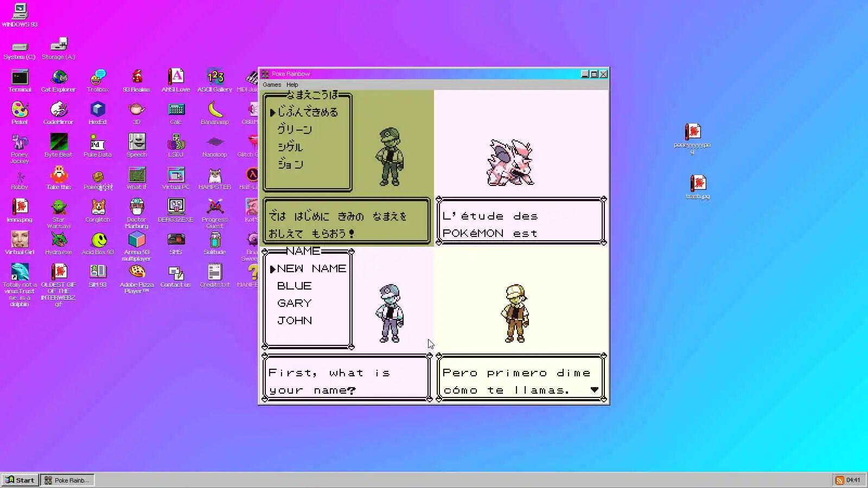Open the Games menu in Poke Rainbow

(x=272, y=85)
